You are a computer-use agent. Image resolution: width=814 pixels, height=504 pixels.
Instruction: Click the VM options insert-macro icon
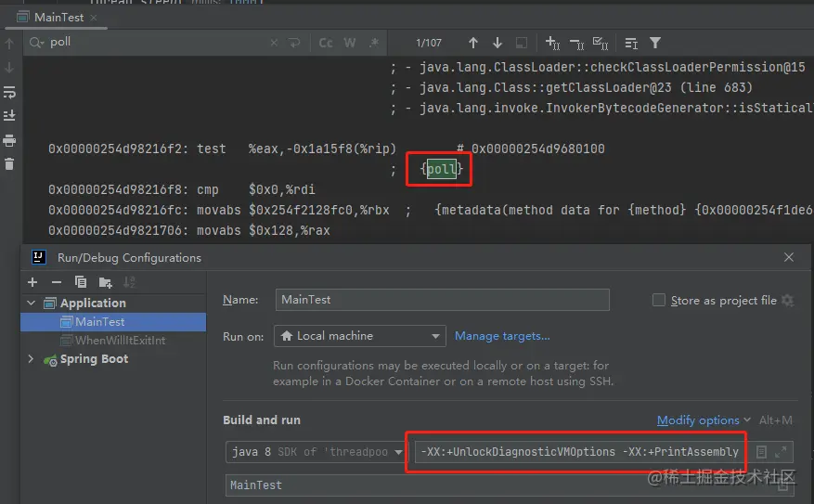pos(761,452)
